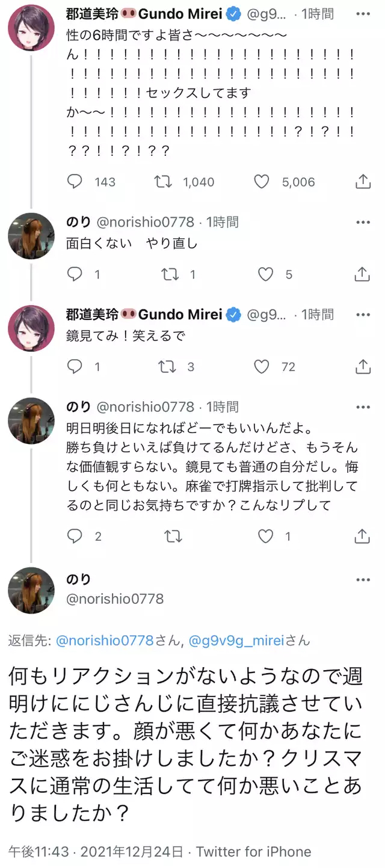This screenshot has height=868, width=385.
Task: Reply to the long 明日明後日 tweet
Action: (75, 536)
